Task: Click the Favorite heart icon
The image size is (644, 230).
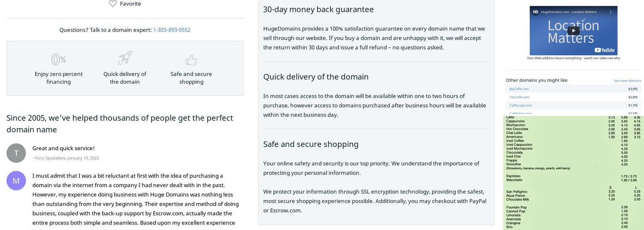Action: pyautogui.click(x=113, y=4)
